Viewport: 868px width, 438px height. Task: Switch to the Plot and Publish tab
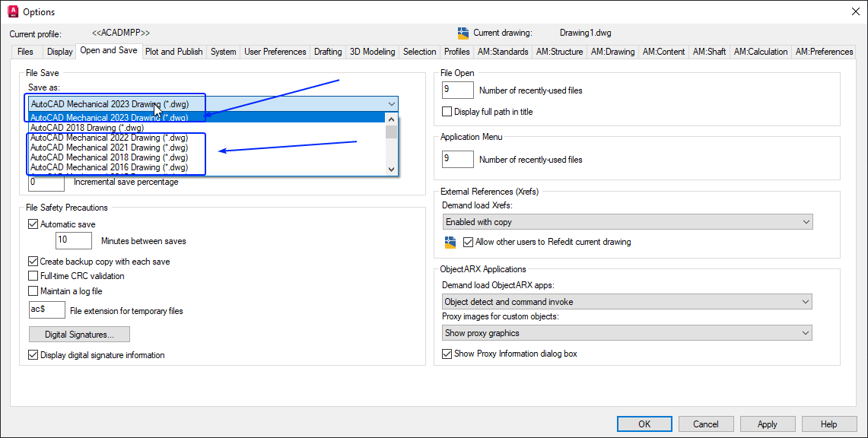(x=173, y=52)
